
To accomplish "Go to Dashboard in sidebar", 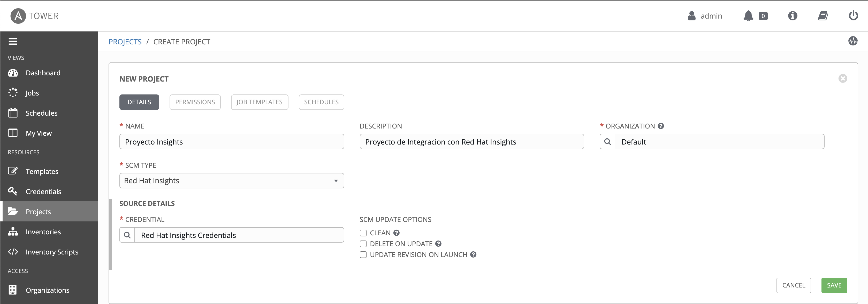I will pos(49,73).
